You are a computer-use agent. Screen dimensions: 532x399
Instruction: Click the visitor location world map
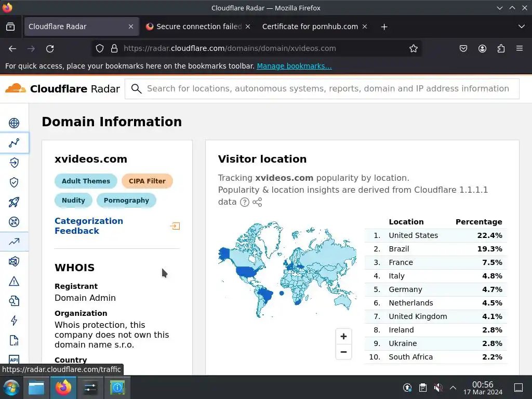[287, 270]
